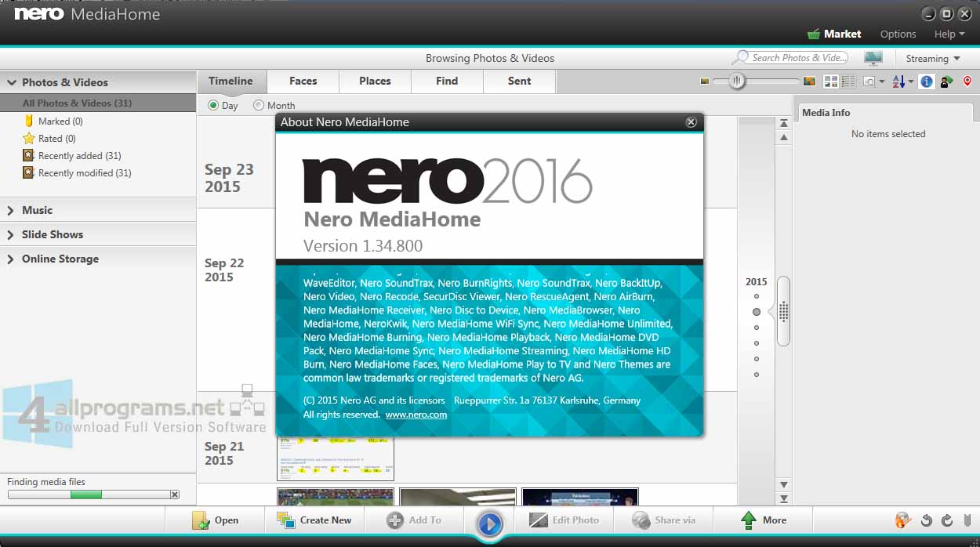Image resolution: width=980 pixels, height=547 pixels.
Task: Rotate left using the counterclockwise arrow
Action: (x=927, y=520)
